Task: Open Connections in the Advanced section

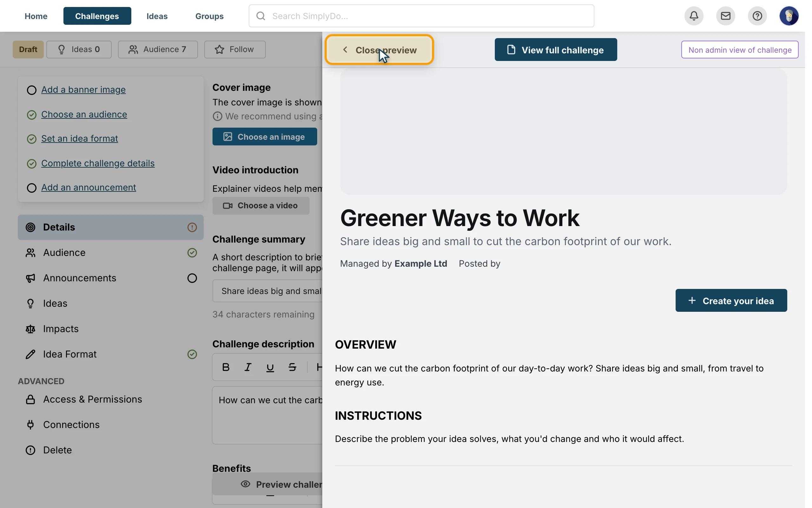Action: coord(110,425)
